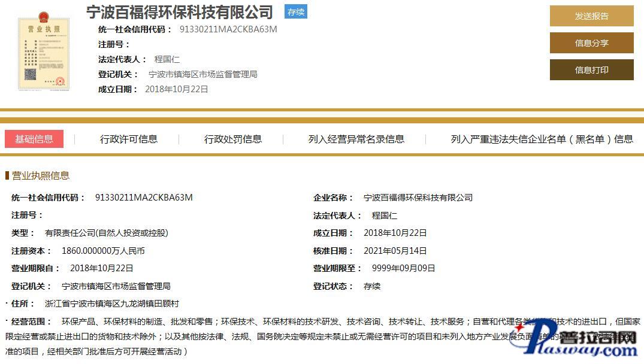Click 住所 address 浙江省宁波市镇海区九龙湖镇田顾村

pyautogui.click(x=112, y=304)
